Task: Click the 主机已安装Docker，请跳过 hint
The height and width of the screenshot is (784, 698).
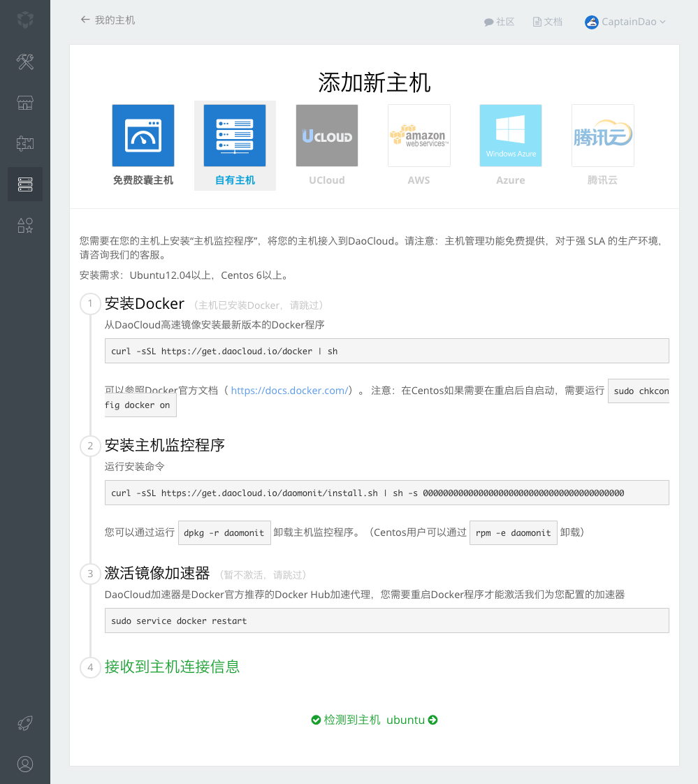Action: 261,305
